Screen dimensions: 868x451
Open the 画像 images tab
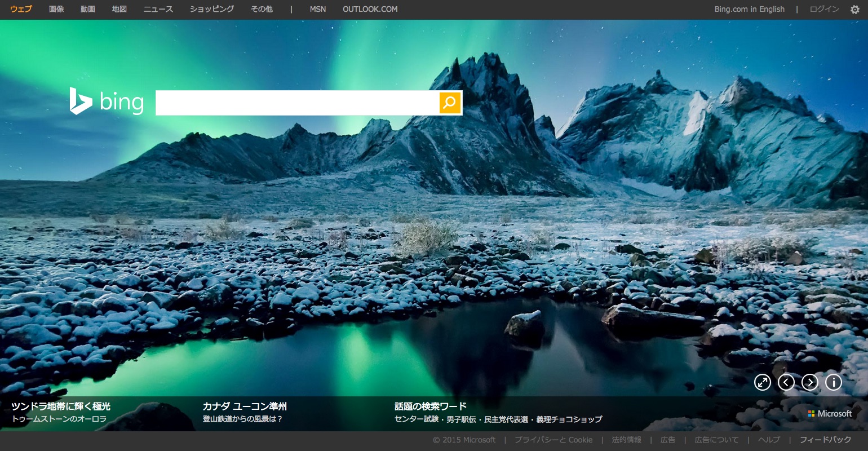coord(56,9)
